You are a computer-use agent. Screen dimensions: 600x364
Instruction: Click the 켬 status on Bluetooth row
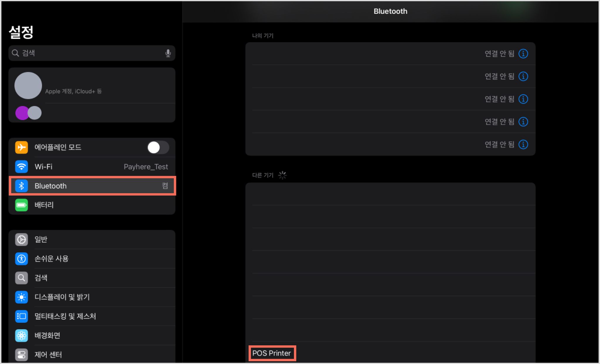click(165, 186)
